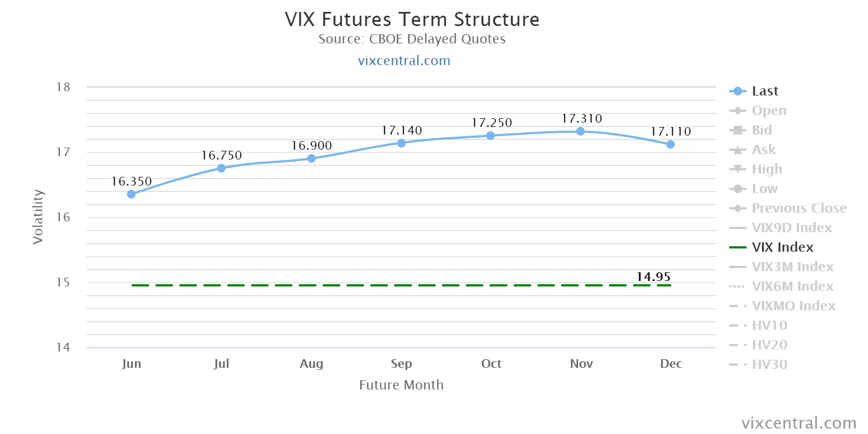Viewport: 868px width, 434px height.
Task: Toggle the VIXMO Index series
Action: [x=793, y=306]
